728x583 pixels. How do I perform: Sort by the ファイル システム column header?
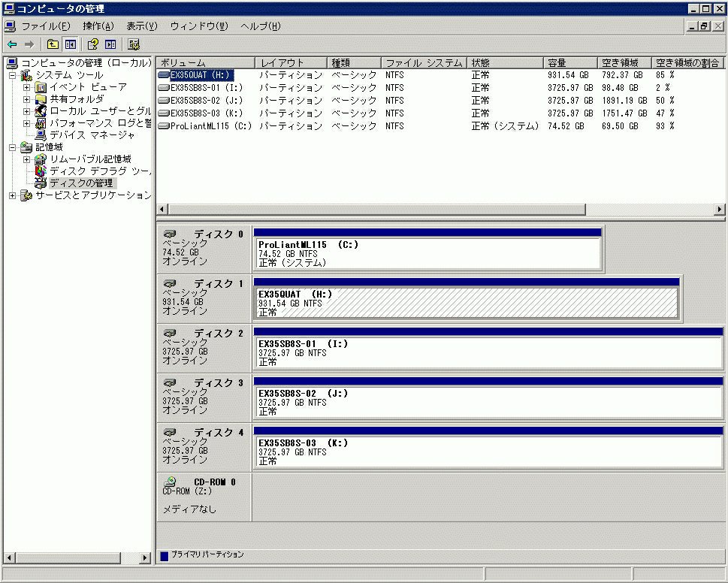(x=424, y=62)
